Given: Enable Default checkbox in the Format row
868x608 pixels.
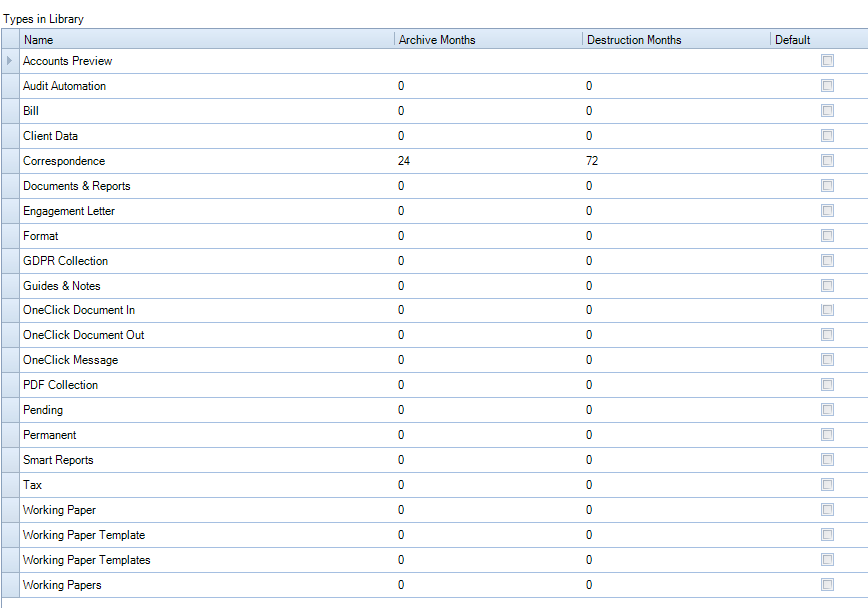Looking at the screenshot, I should (827, 235).
